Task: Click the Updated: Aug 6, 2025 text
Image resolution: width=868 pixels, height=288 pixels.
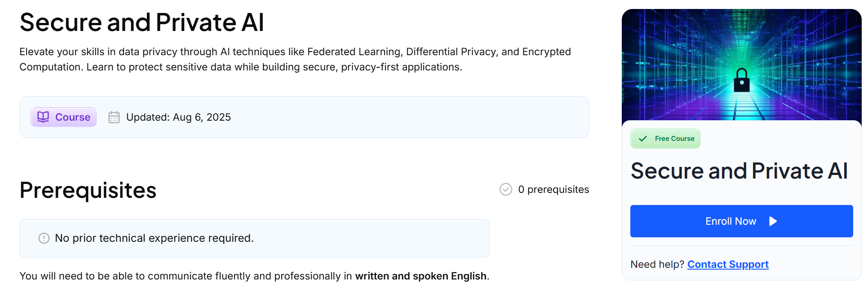Action: click(x=178, y=117)
